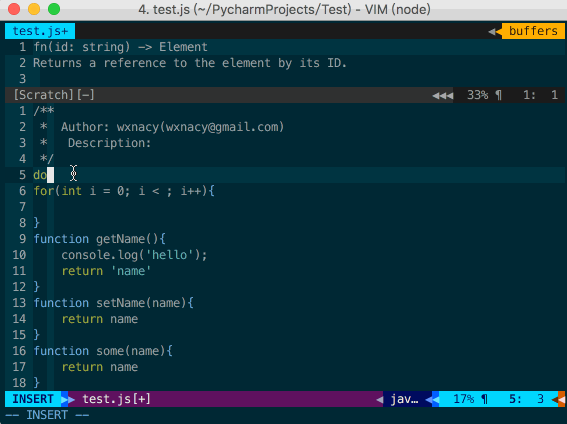Viewport: 567px width, 424px height.
Task: Click the */ comment closing line
Action: point(47,159)
